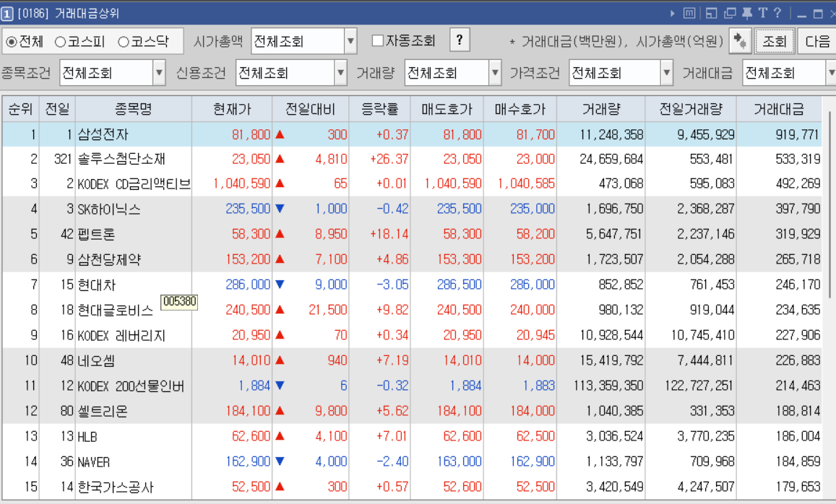Click the red up arrow in 셀트리온 row
This screenshot has height=504, width=836.
[280, 411]
